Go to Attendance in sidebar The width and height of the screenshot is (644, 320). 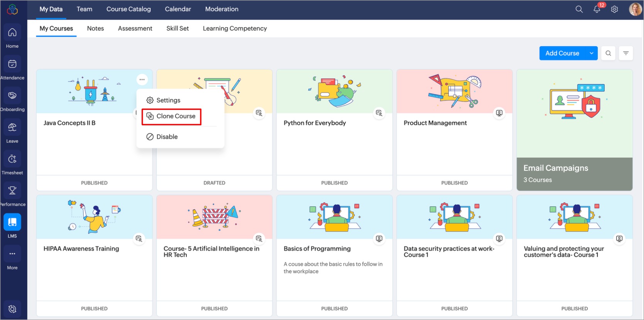[x=12, y=64]
